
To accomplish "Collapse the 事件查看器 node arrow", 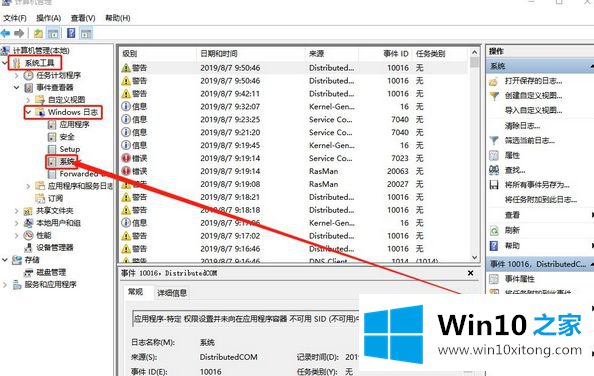I will [16, 87].
